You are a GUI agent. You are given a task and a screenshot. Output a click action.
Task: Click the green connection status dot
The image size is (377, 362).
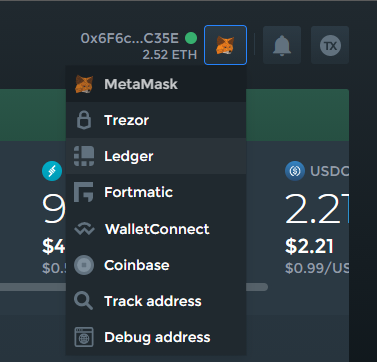pyautogui.click(x=191, y=38)
